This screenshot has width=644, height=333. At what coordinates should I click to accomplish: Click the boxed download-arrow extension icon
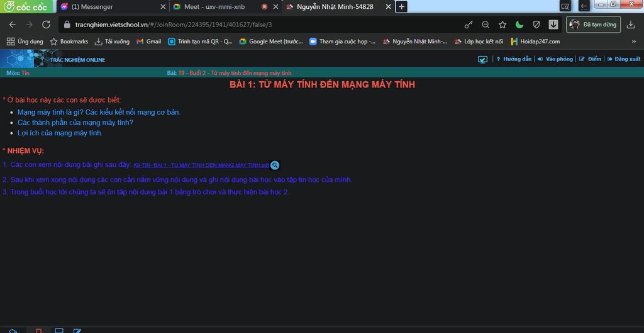(553, 25)
